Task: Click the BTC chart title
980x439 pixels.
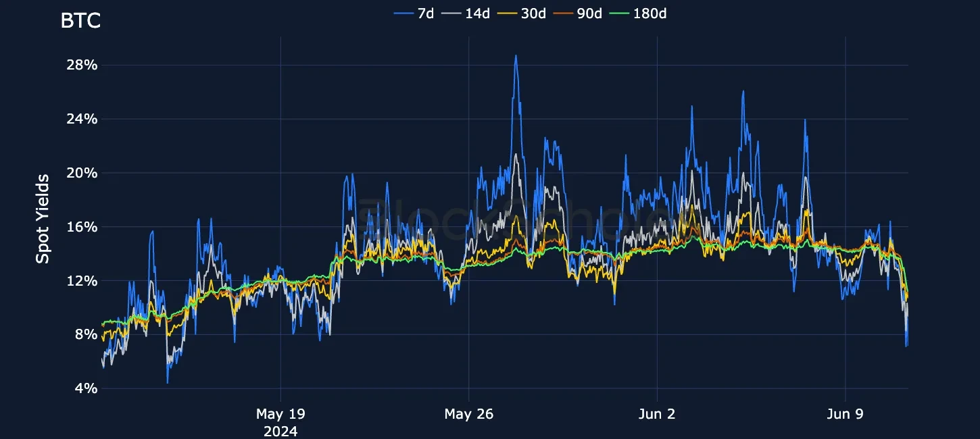Action: (80, 21)
